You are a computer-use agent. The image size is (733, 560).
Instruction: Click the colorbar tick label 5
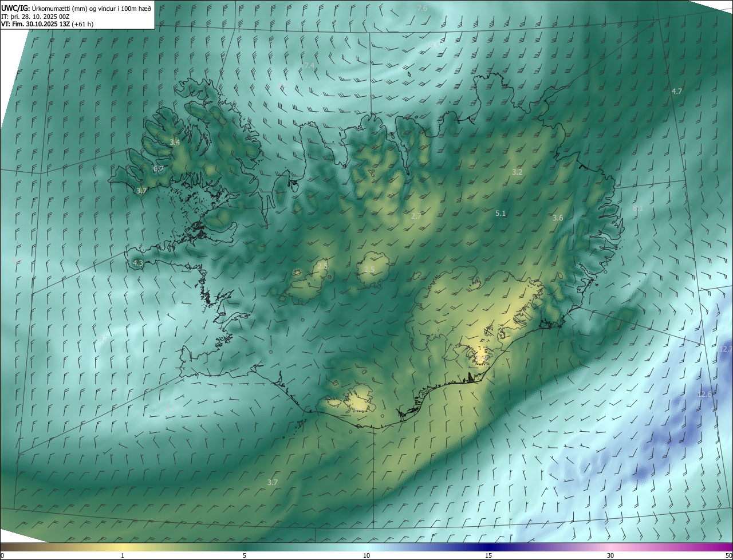pos(245,556)
